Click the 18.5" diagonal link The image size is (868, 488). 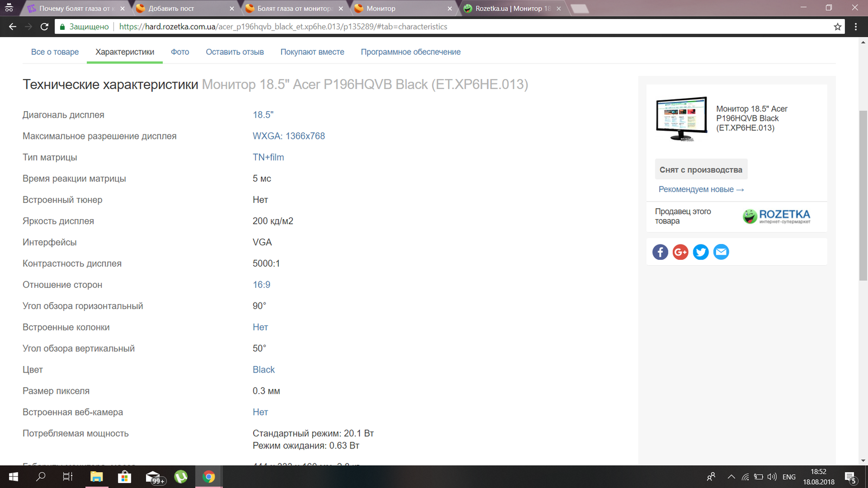click(263, 115)
